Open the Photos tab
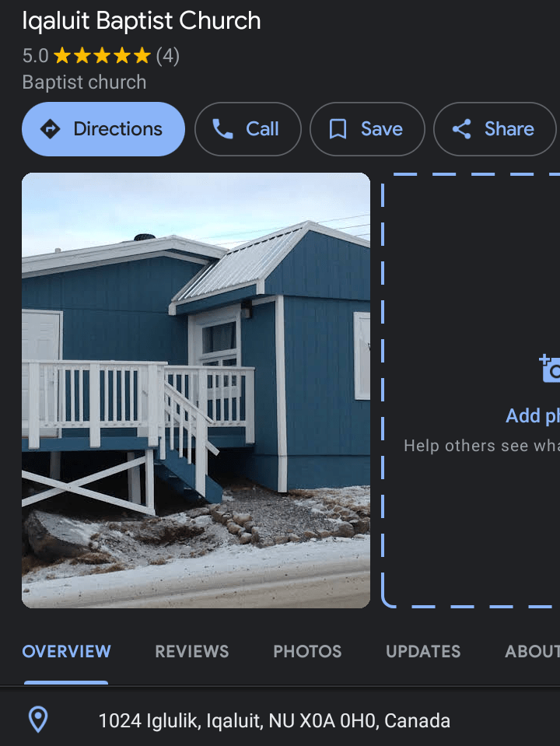The width and height of the screenshot is (560, 746). pos(307,651)
